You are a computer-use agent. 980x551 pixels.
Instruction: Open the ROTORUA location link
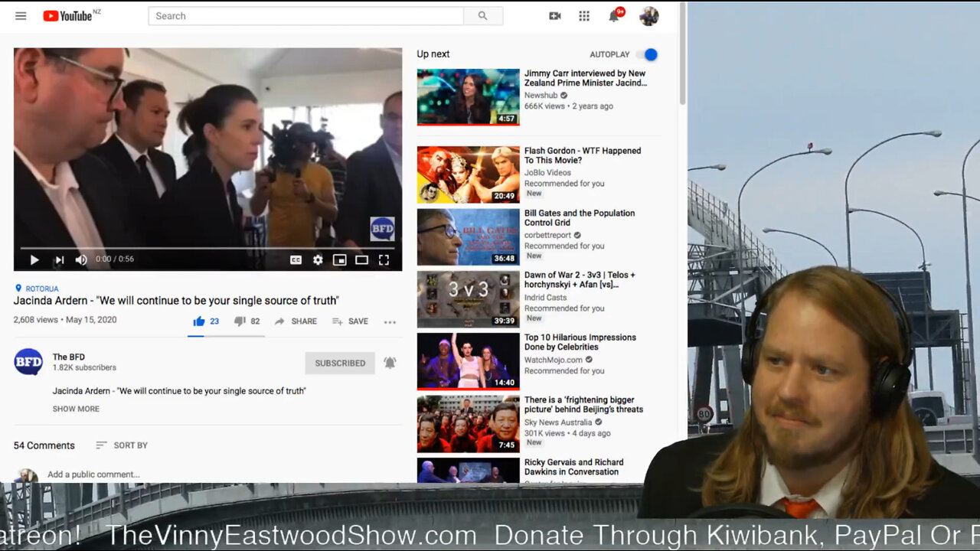click(37, 289)
